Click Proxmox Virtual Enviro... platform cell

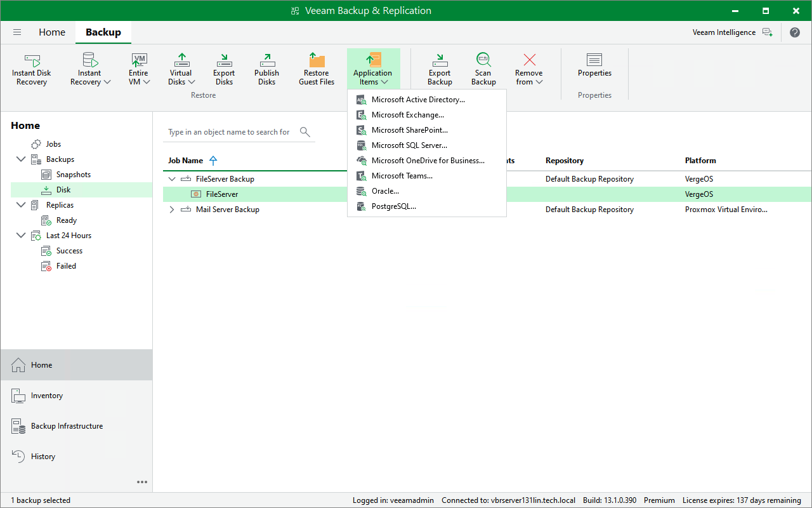(726, 210)
